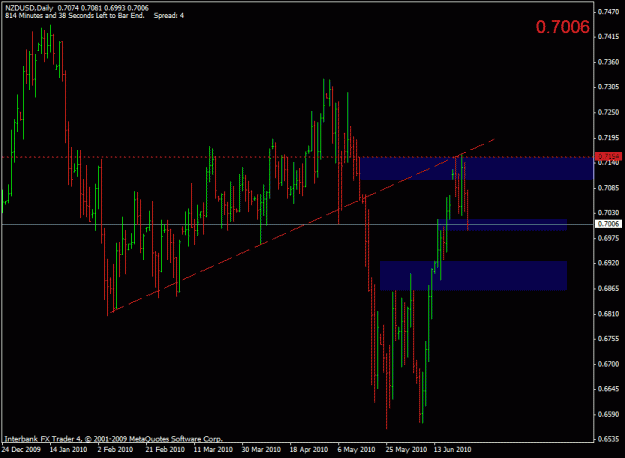
Task: Click the 0.6755 price axis label
Action: tap(608, 339)
